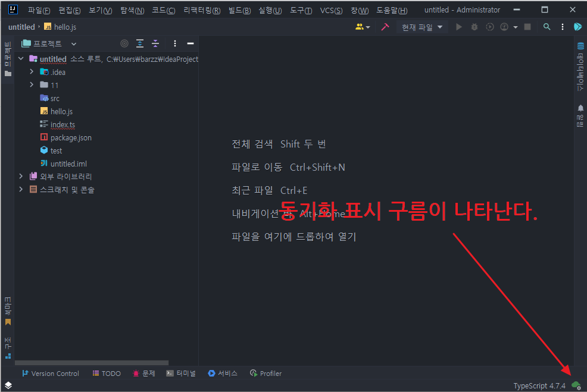Click the Debug bug icon

click(474, 27)
